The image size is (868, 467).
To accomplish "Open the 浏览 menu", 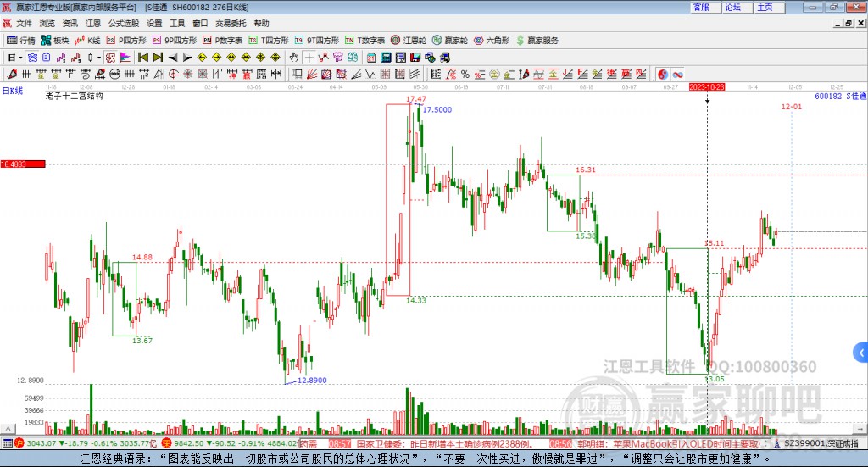I will click(x=47, y=23).
